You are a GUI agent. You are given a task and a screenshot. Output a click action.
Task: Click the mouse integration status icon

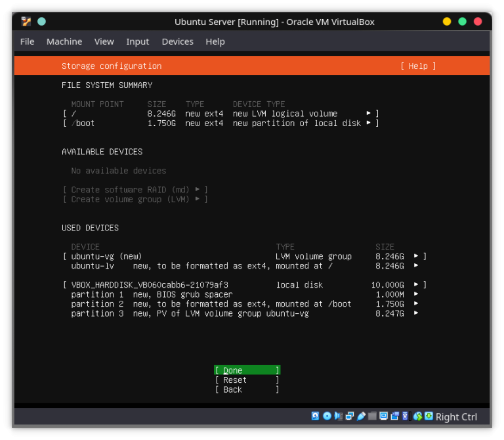(417, 416)
